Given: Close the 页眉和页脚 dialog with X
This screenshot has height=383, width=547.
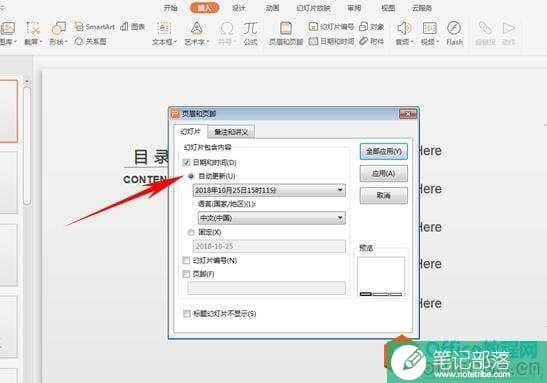Looking at the screenshot, I should [408, 114].
